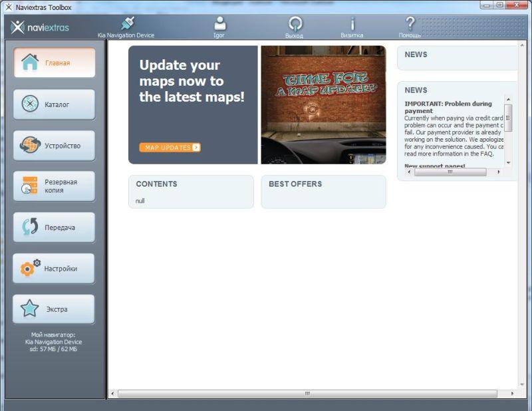Screen dimensions: 532x411
Task: Click the Naviextras logo in header
Action: (40, 27)
